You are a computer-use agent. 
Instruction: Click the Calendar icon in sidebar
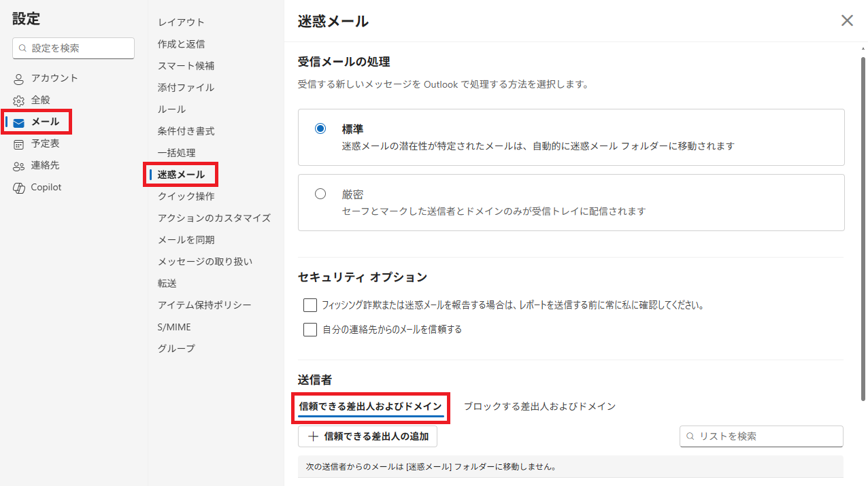19,144
